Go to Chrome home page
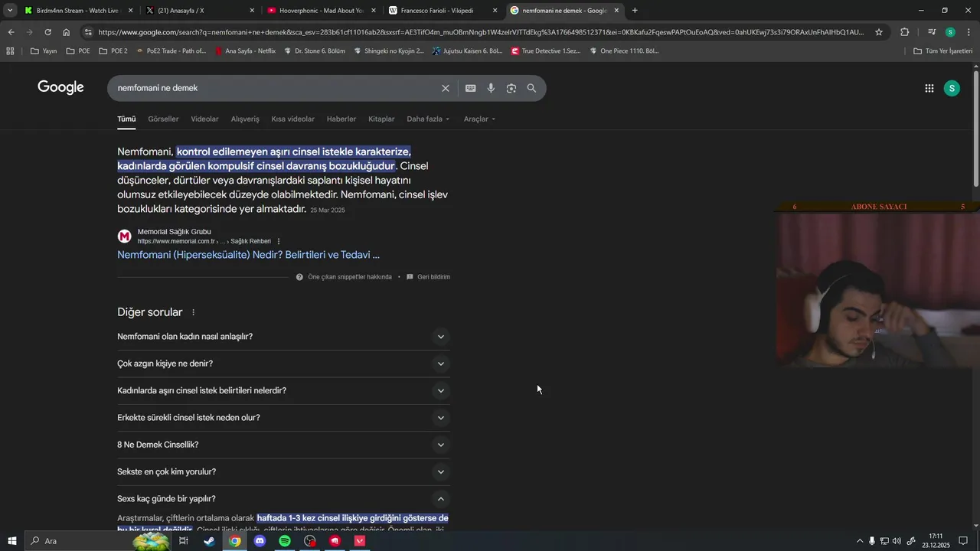 tap(67, 32)
